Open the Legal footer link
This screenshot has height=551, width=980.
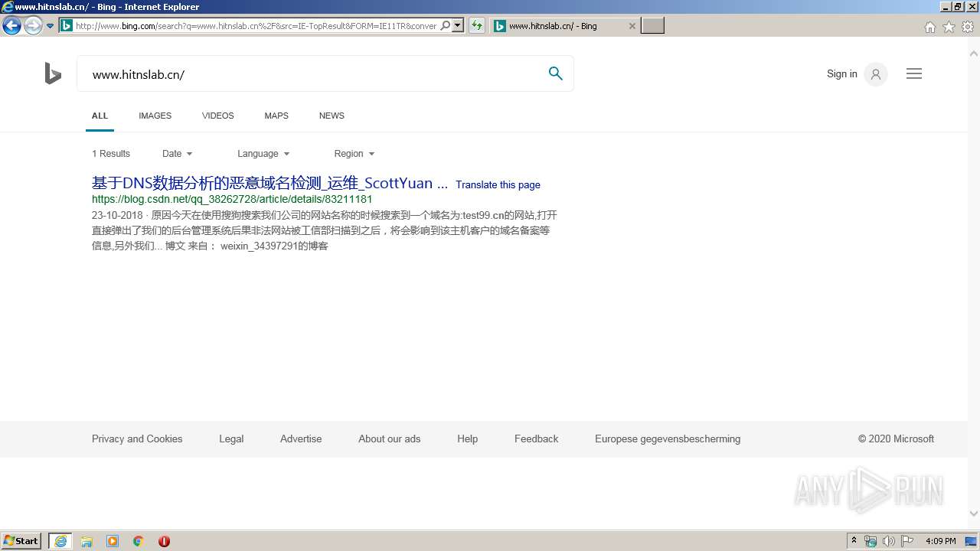pos(231,439)
